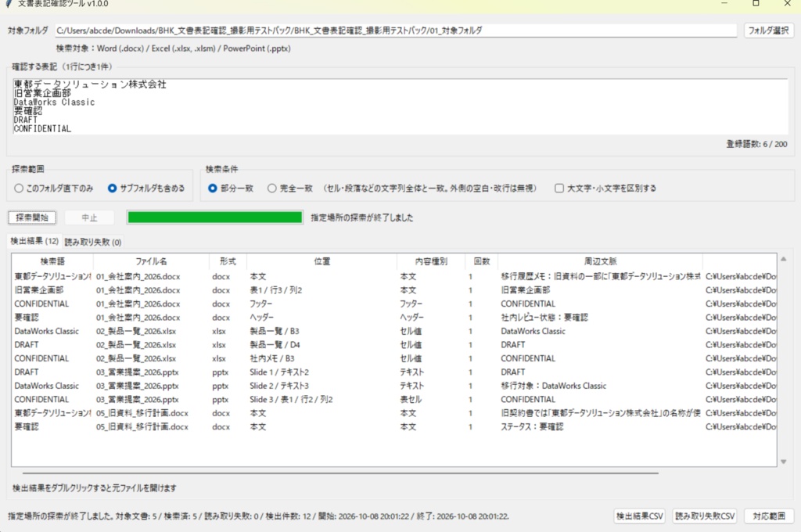Click line 東都データソリューション株式会社 in term list

click(x=90, y=84)
